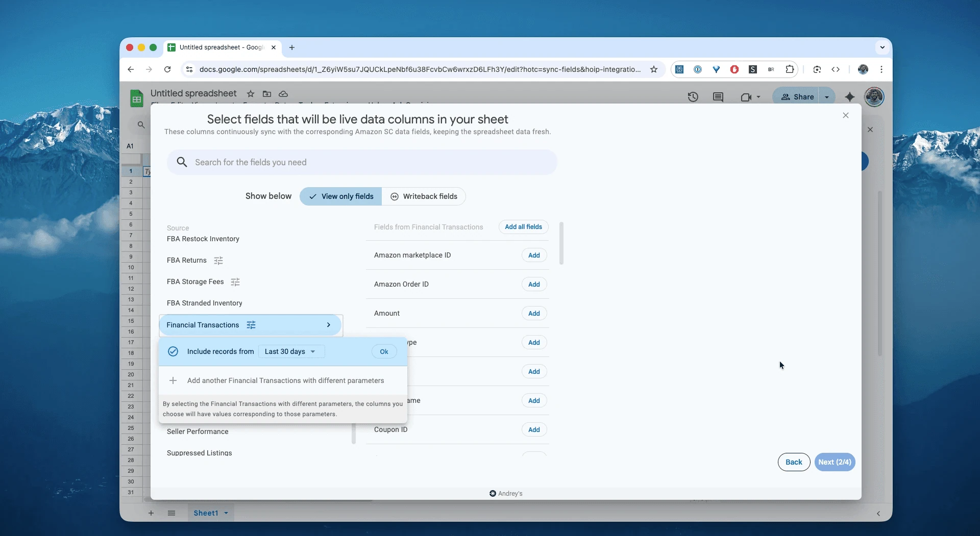Open version history clock icon

[693, 97]
